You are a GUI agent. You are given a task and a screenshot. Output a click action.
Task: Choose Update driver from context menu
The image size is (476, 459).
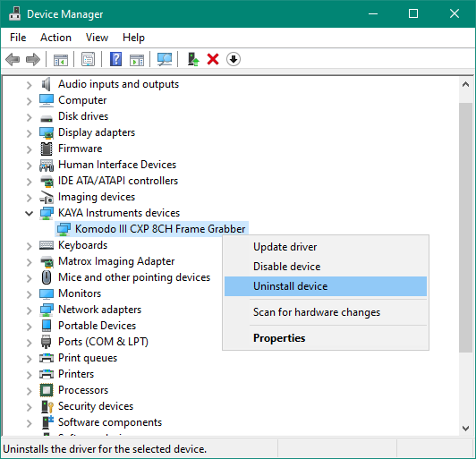point(326,247)
